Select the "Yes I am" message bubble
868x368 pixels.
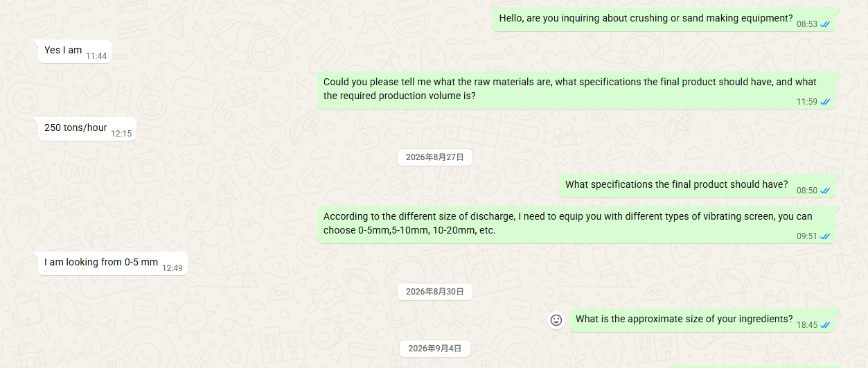point(74,51)
